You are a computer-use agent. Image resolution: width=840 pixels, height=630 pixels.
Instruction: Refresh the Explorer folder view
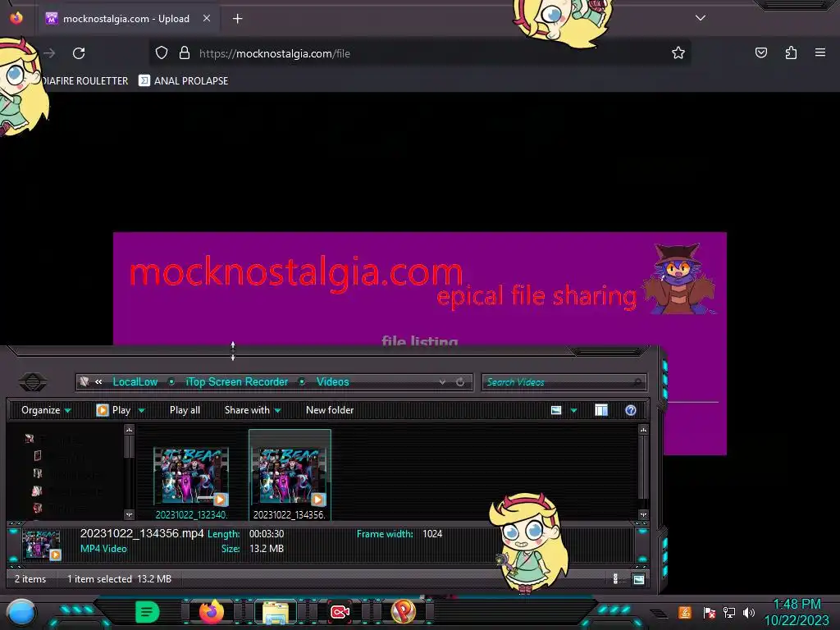click(x=460, y=382)
